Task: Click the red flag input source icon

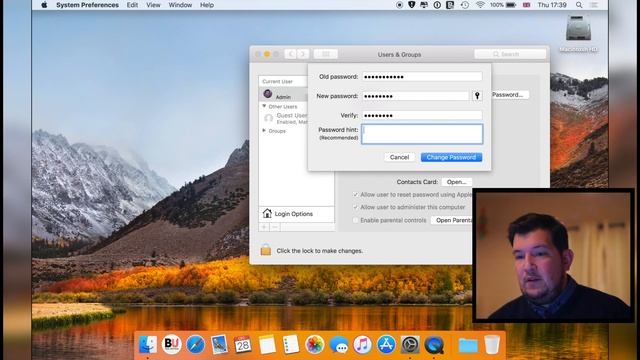Action: click(x=527, y=5)
